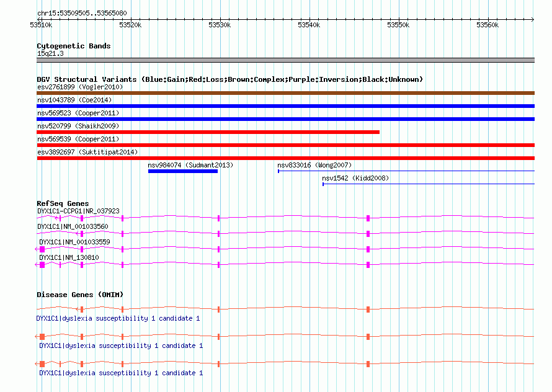Screen dimensions: 552x392
Task: Click the gray 15q21.3 cytogenetic band bar
Action: point(285,60)
